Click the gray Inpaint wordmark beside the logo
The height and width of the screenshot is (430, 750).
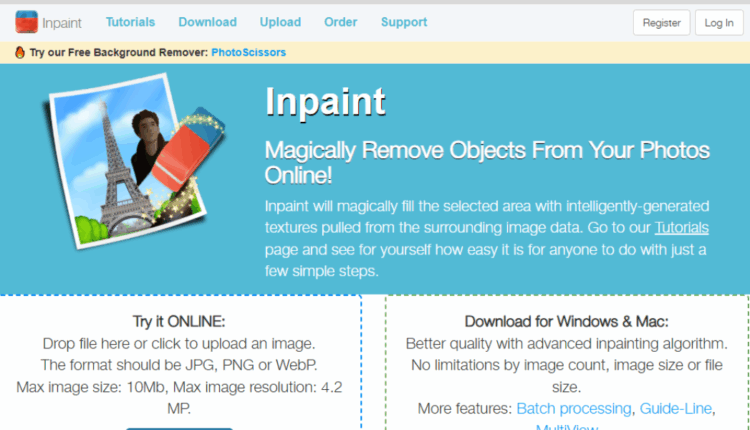(x=62, y=23)
